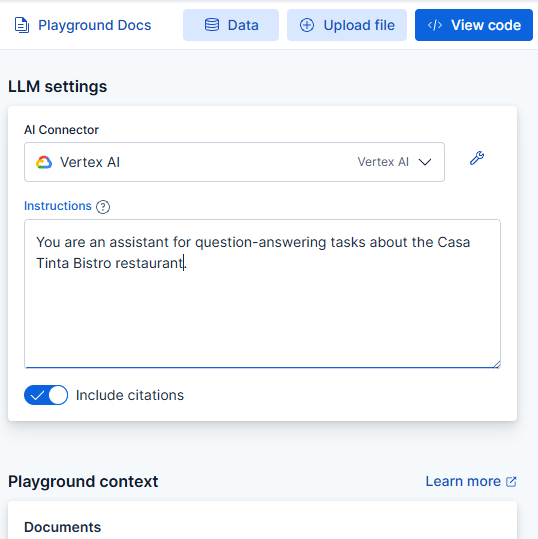
Task: Open the Vertex AI connector combo box
Action: 234,162
